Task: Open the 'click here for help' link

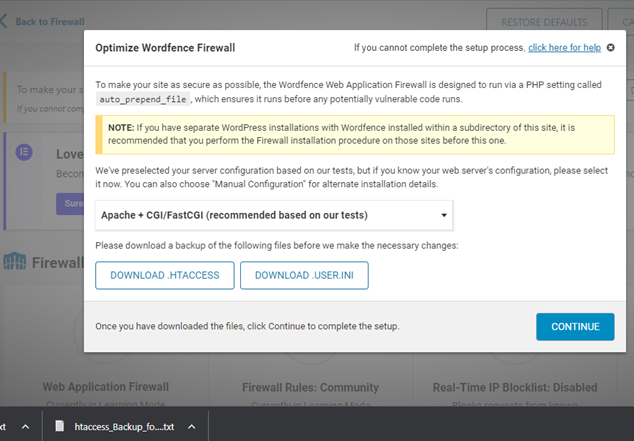Action: coord(564,47)
